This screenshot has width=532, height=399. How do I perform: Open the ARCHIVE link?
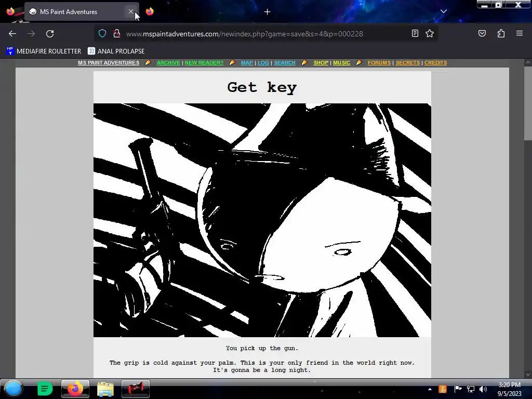pyautogui.click(x=168, y=63)
